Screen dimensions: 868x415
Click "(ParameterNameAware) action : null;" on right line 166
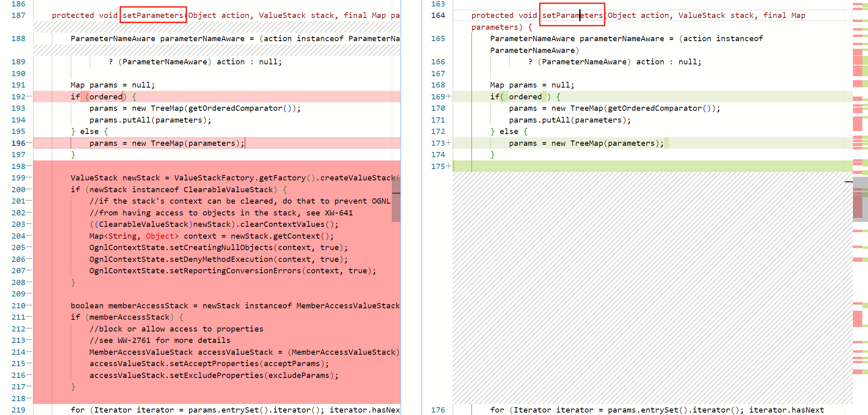click(x=619, y=61)
